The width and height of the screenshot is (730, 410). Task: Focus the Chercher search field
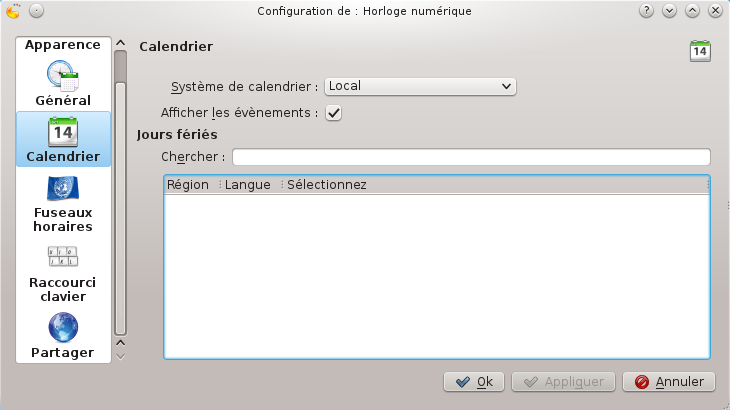471,157
